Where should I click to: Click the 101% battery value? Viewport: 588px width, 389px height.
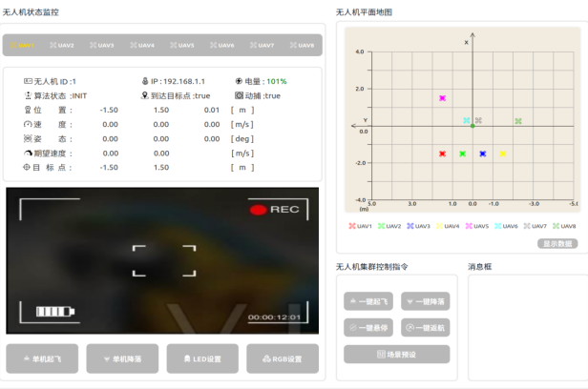[x=277, y=81]
